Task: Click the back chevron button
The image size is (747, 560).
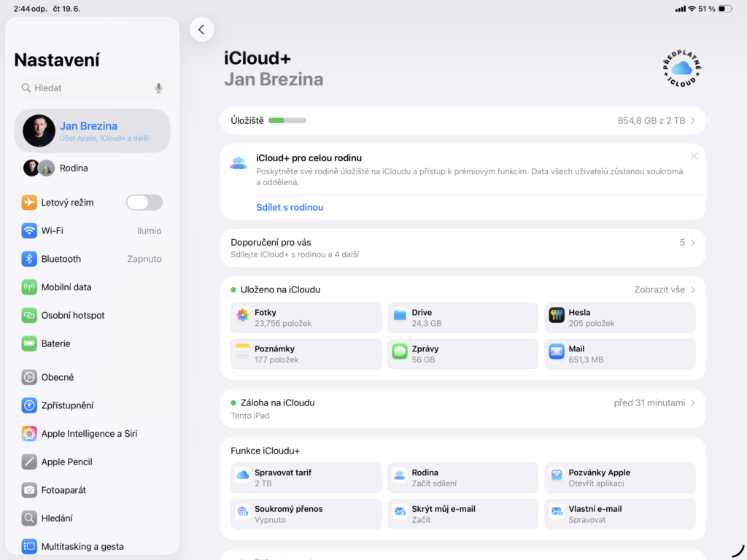Action: [x=202, y=30]
